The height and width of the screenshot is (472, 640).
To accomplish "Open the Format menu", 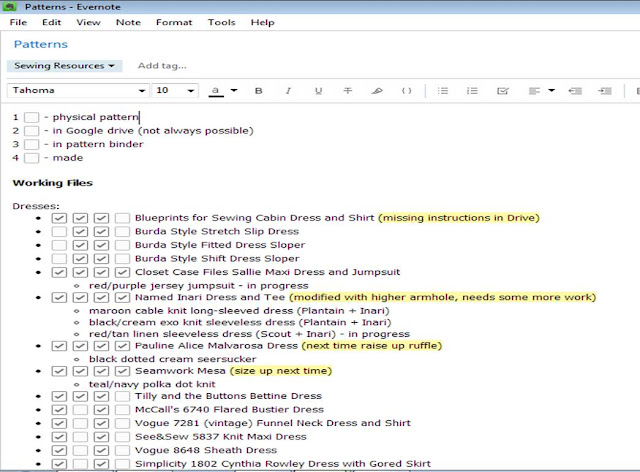I will tap(174, 22).
